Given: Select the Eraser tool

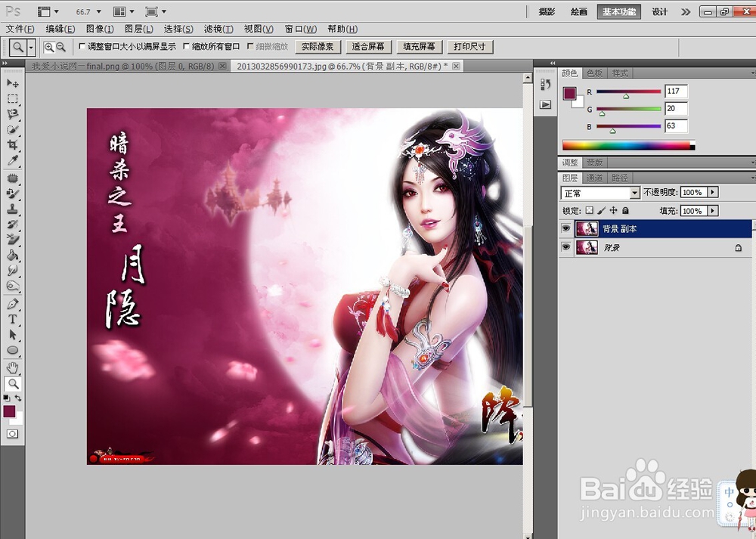Looking at the screenshot, I should [x=13, y=240].
